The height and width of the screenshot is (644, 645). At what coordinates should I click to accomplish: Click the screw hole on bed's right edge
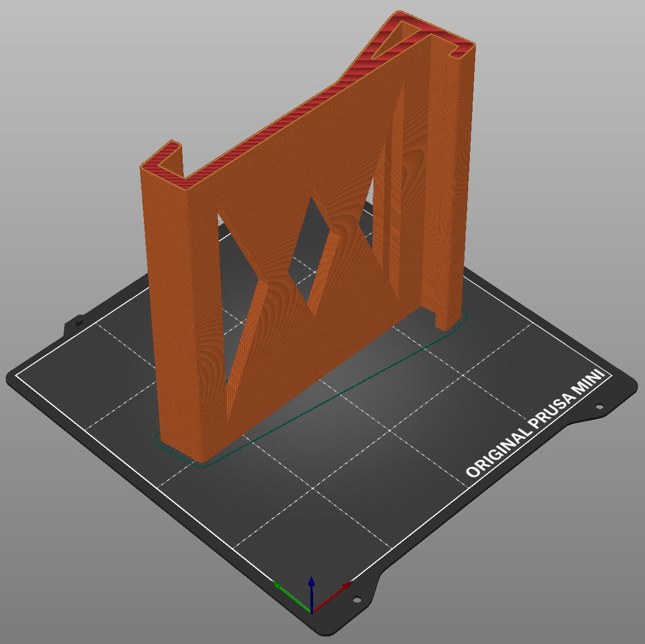pyautogui.click(x=598, y=407)
